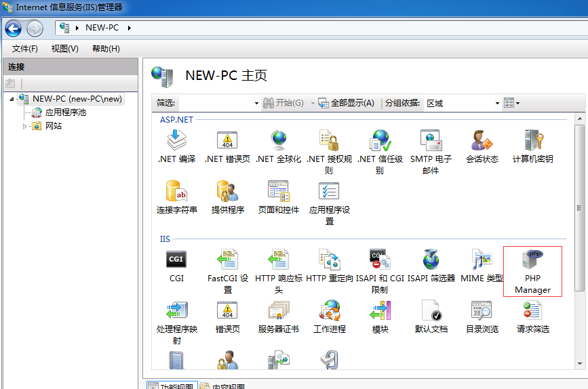
Task: Open the 页面和控件 feature
Action: [278, 197]
